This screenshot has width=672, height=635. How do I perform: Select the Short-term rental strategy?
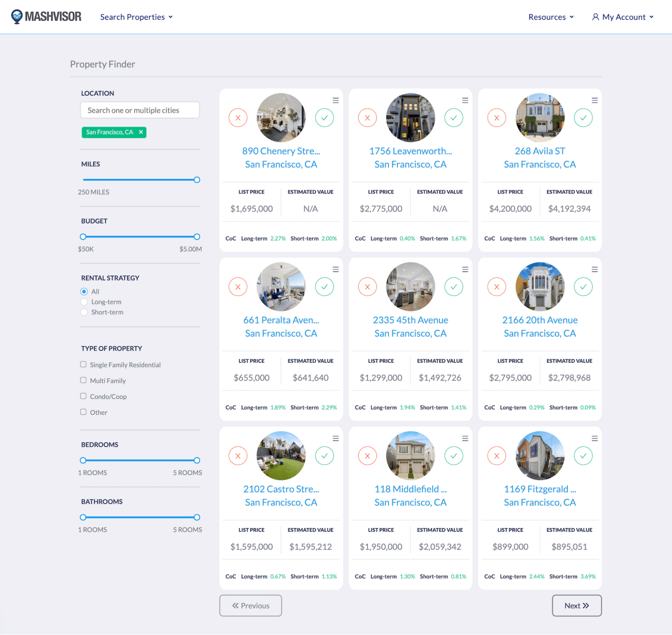point(84,312)
